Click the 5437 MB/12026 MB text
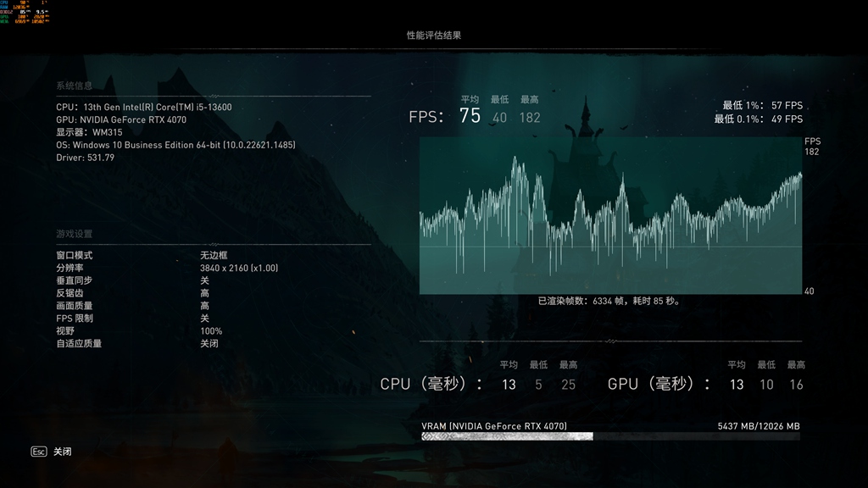 coord(759,426)
